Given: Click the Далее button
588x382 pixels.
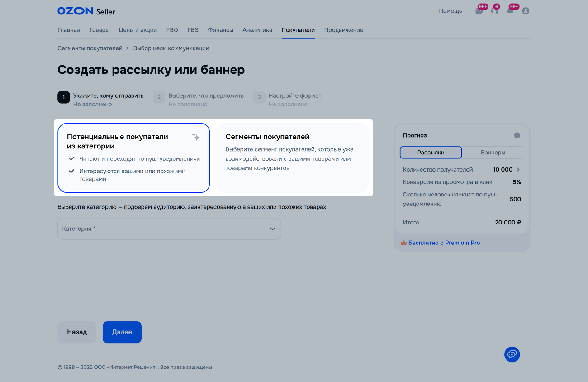Looking at the screenshot, I should (x=122, y=332).
